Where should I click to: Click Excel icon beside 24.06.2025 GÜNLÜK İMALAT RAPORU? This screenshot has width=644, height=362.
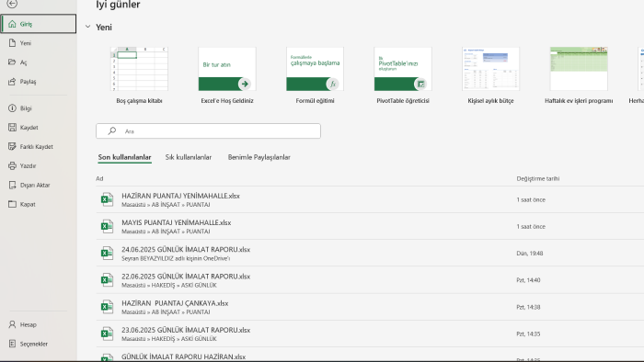coord(107,254)
